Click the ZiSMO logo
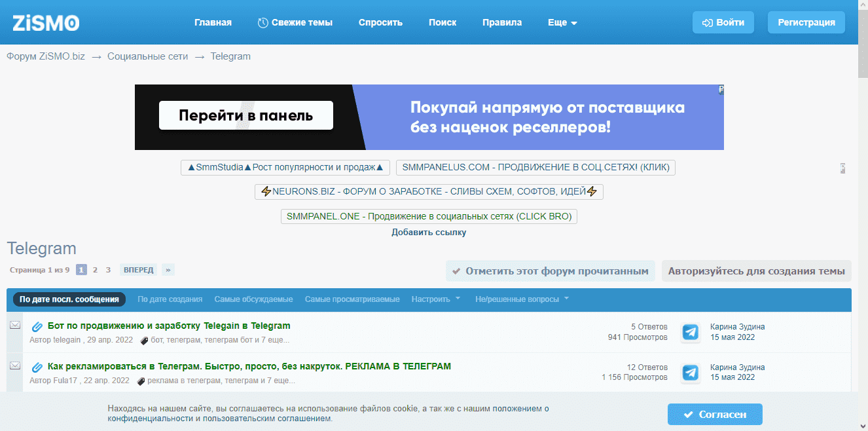Image resolution: width=868 pixels, height=431 pixels. 46,23
